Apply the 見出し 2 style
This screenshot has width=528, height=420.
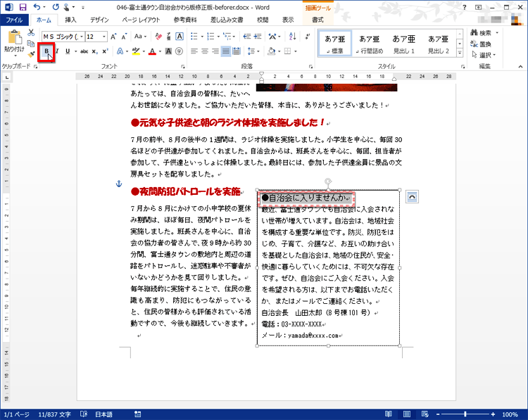[438, 44]
